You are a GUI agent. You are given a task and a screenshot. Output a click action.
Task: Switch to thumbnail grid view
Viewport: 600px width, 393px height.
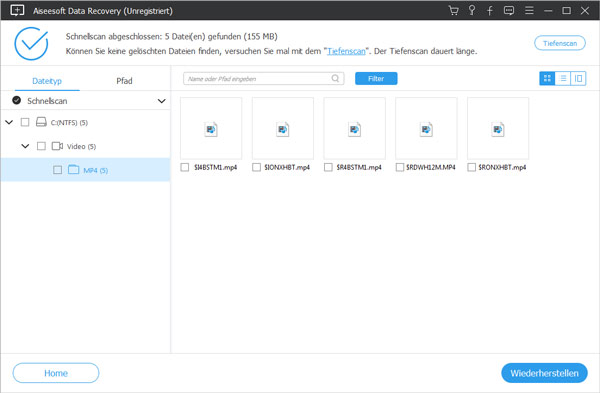tap(547, 78)
